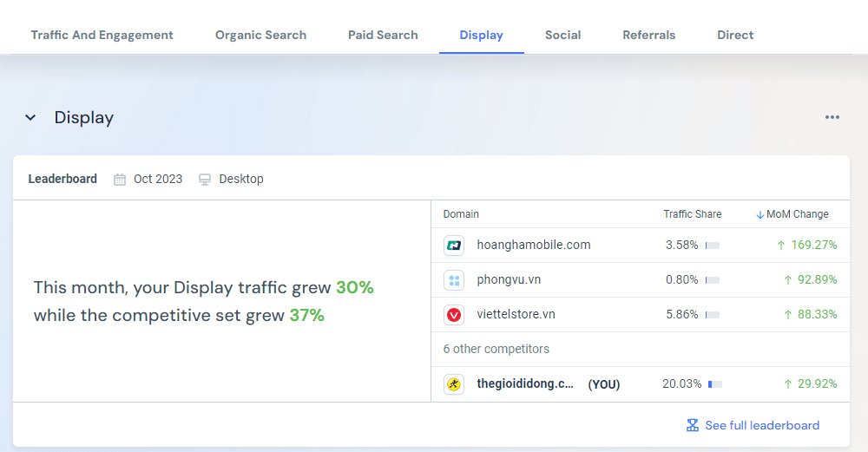868x452 pixels.
Task: Click the calendar icon beside Oct 2023
Action: 120,180
